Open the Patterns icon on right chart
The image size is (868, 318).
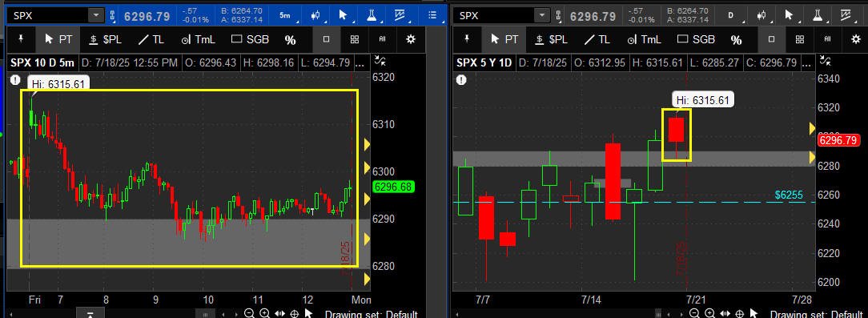[x=846, y=15]
